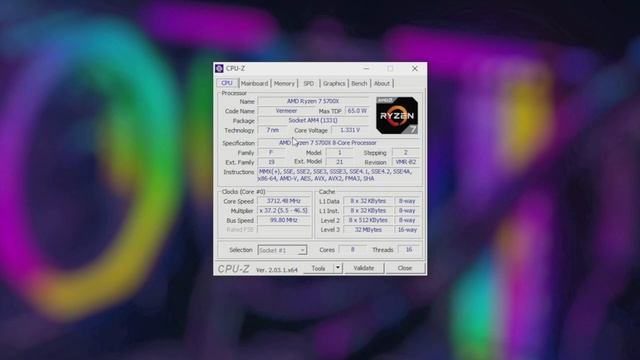
Task: Open the Socket #1 selection dropdown
Action: pos(282,250)
